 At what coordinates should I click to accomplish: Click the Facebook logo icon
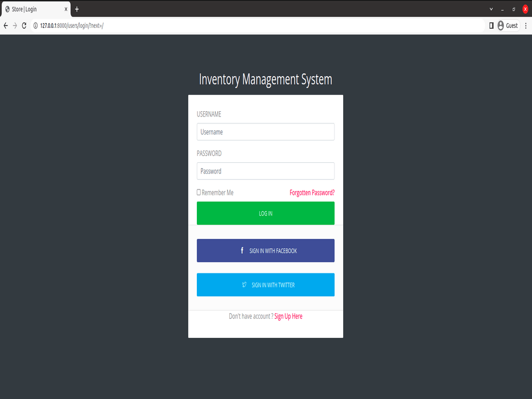pos(242,251)
